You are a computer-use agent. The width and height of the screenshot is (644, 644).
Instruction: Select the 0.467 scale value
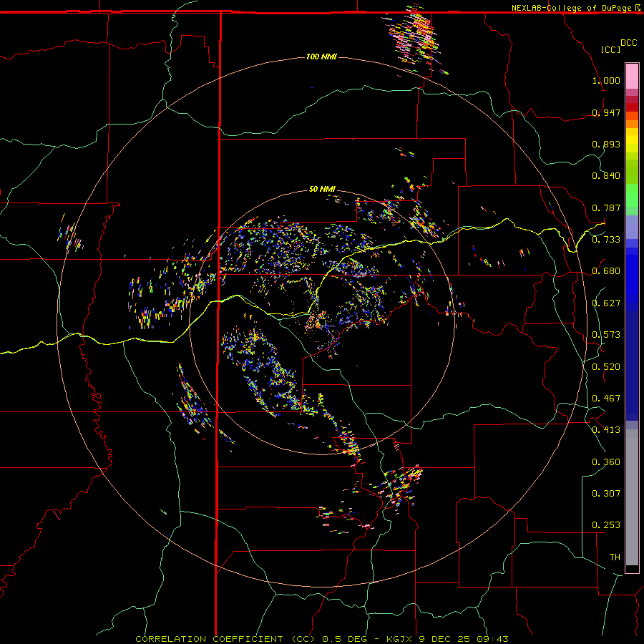(x=606, y=399)
